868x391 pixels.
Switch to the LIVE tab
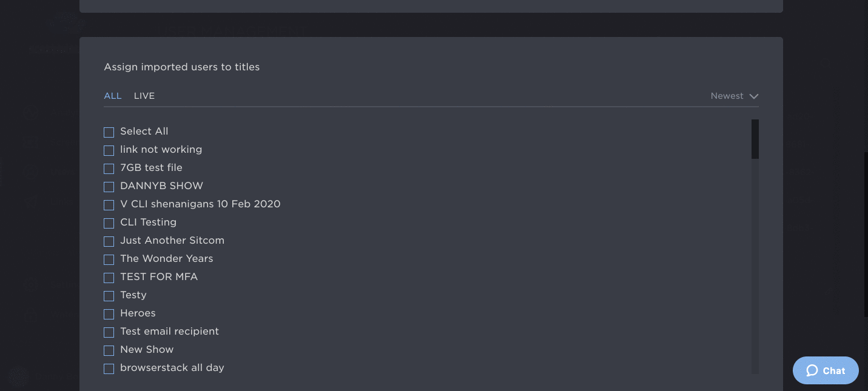click(x=144, y=96)
